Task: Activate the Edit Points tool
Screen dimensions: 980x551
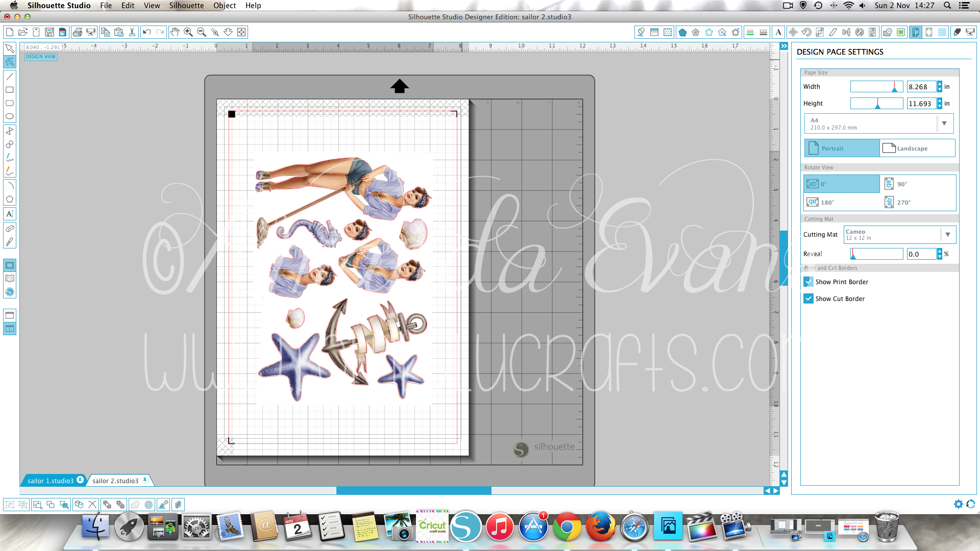Action: click(x=10, y=62)
